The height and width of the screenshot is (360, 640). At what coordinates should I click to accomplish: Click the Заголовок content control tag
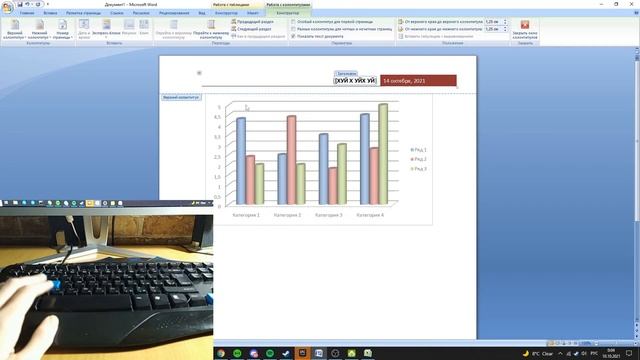pyautogui.click(x=346, y=73)
